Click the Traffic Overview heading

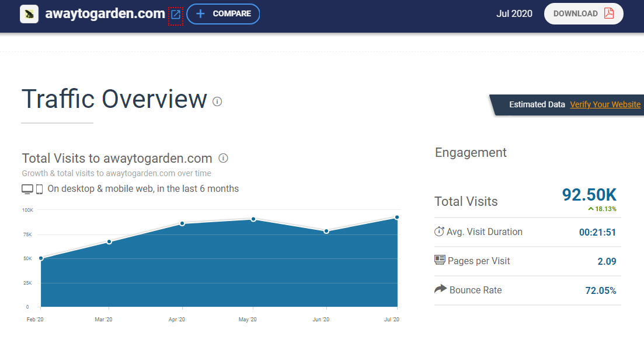tap(114, 99)
